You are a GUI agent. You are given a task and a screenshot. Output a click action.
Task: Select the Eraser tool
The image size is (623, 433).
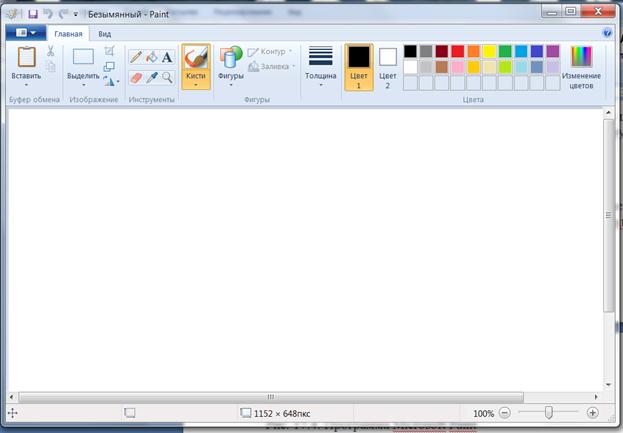click(x=136, y=77)
